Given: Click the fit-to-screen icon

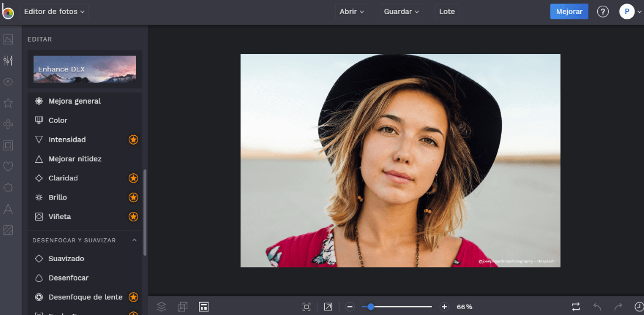Looking at the screenshot, I should coord(306,307).
